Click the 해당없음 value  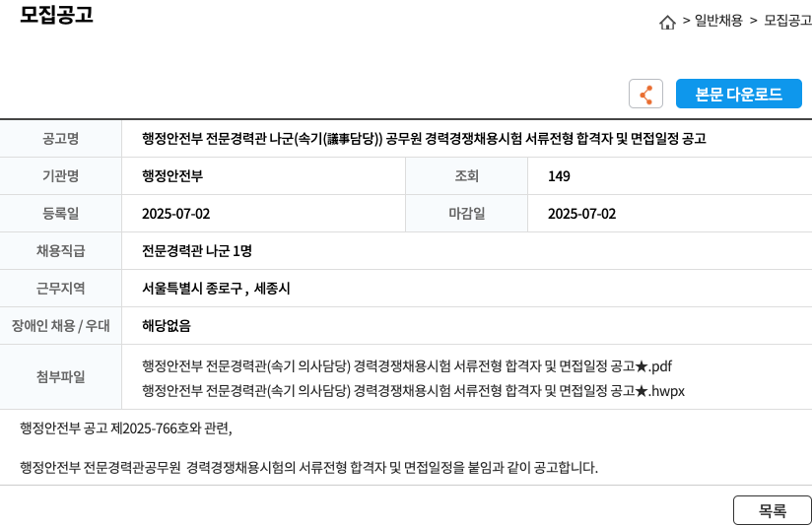pyautogui.click(x=167, y=326)
